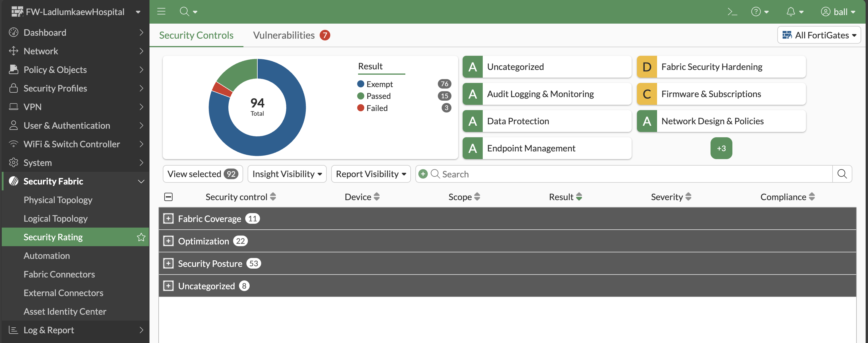Screen dimensions: 868x343
Task: Sort by Severity column arrows
Action: click(688, 197)
